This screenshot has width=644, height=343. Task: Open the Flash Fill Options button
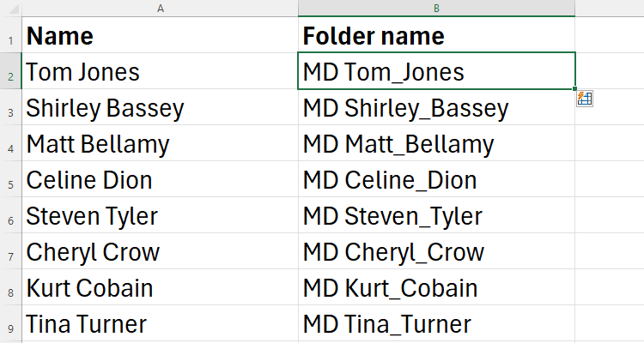(x=585, y=99)
